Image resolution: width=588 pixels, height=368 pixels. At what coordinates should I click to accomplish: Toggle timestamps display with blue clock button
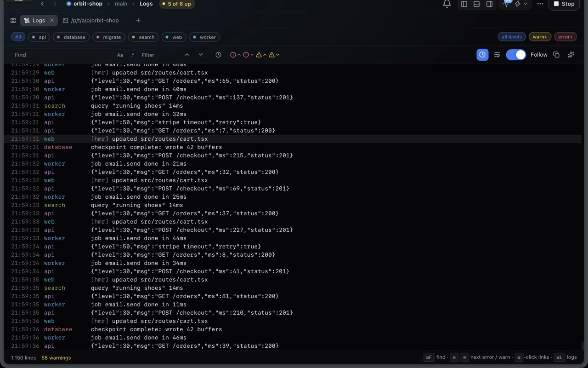(482, 55)
